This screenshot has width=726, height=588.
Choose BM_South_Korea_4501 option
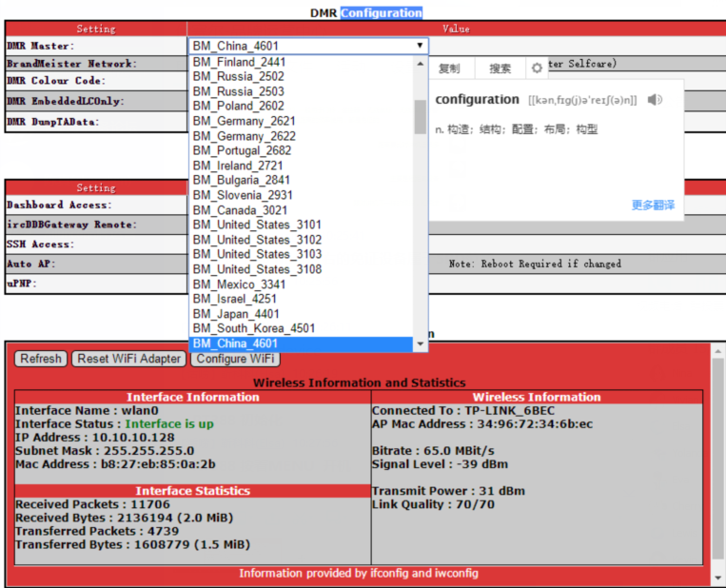[253, 329]
